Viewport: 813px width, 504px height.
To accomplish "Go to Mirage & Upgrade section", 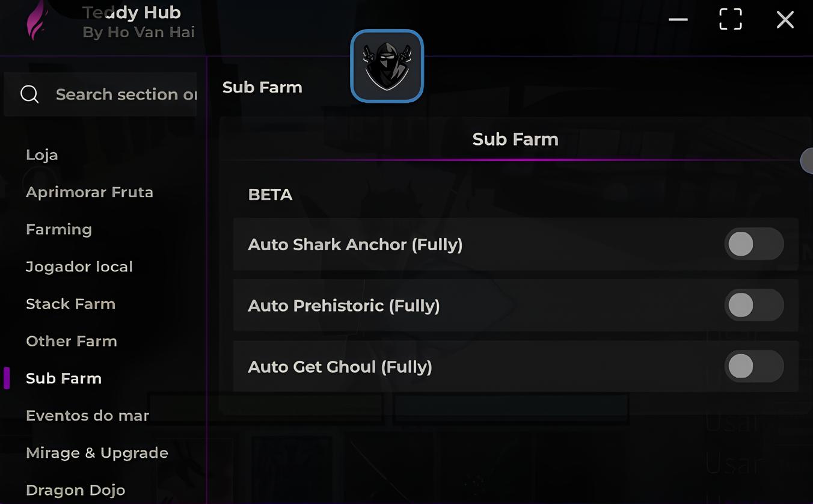I will click(x=97, y=453).
